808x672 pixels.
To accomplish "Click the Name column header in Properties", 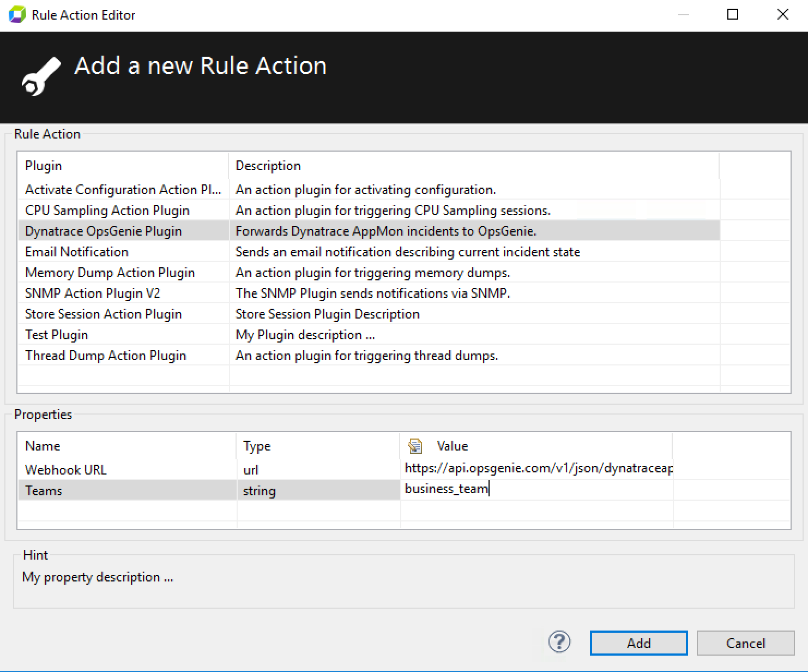I will [127, 446].
